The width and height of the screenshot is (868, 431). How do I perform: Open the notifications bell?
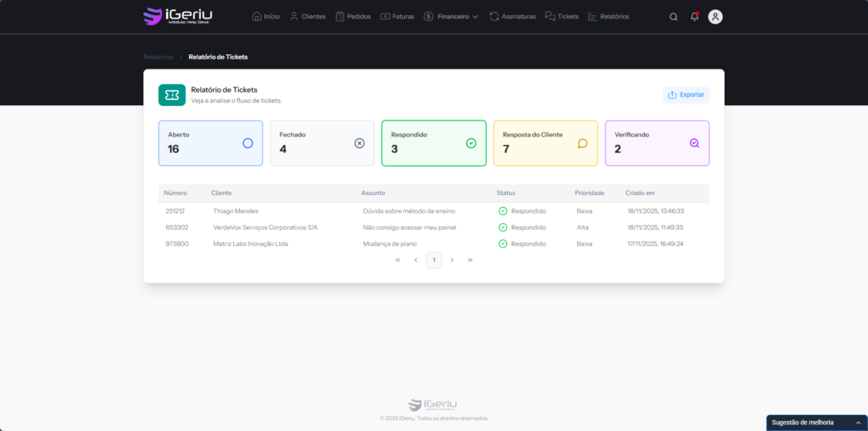[x=695, y=17]
